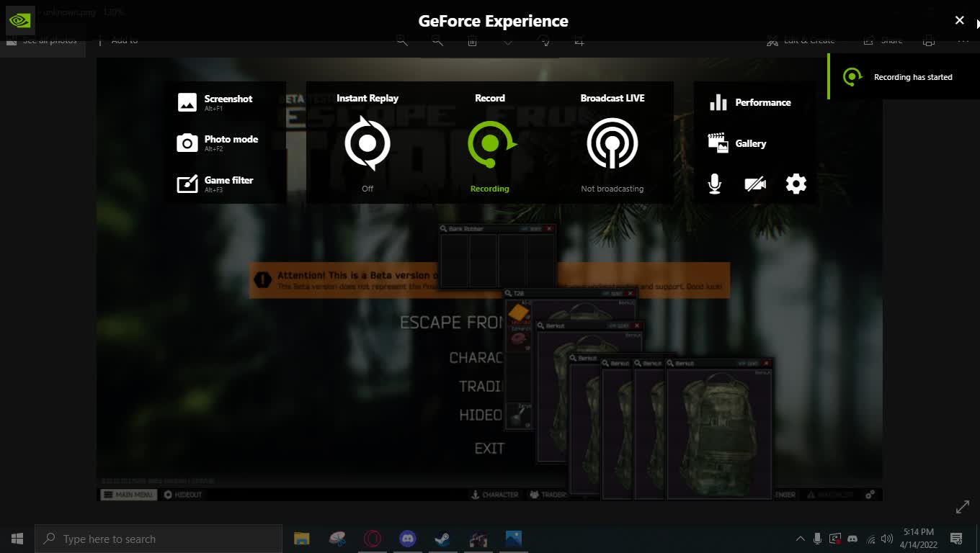This screenshot has height=553, width=980.
Task: Open the Broadcast LIVE icon
Action: (x=612, y=144)
